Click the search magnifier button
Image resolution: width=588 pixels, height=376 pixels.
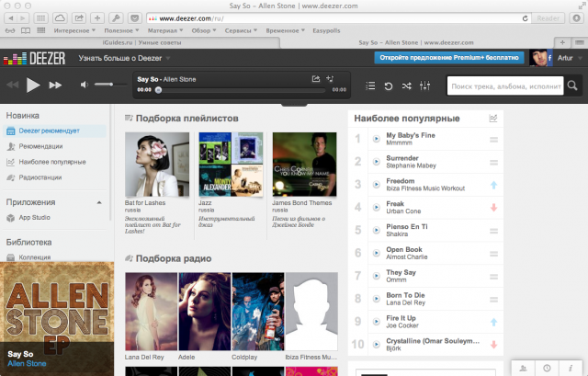[x=572, y=85]
